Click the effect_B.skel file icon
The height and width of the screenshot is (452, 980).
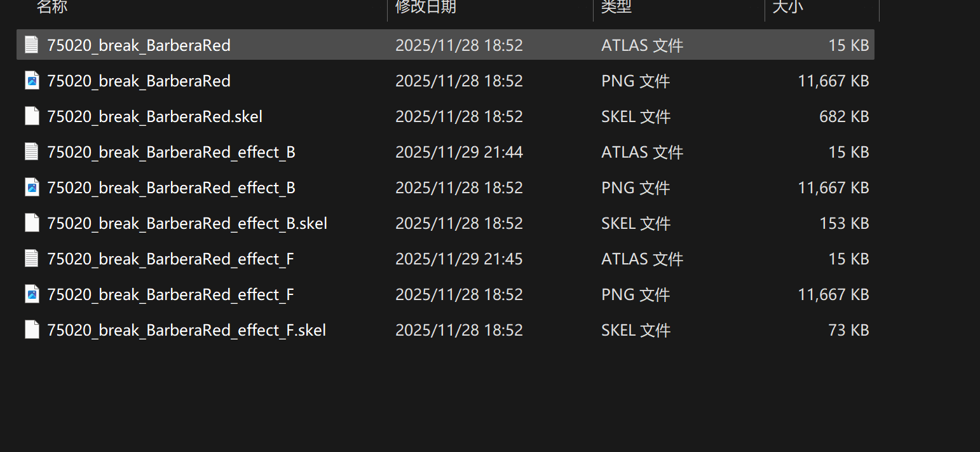[32, 223]
